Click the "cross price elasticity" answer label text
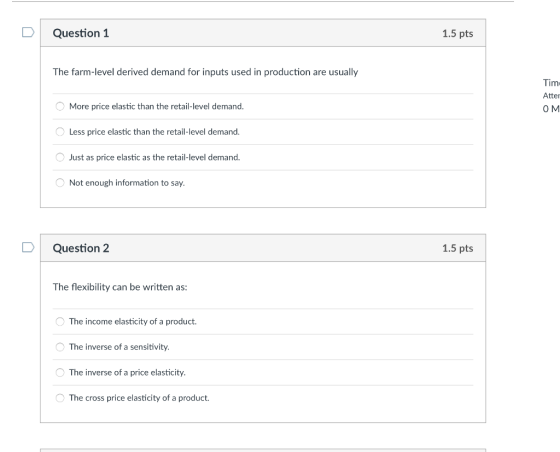 [x=139, y=398]
